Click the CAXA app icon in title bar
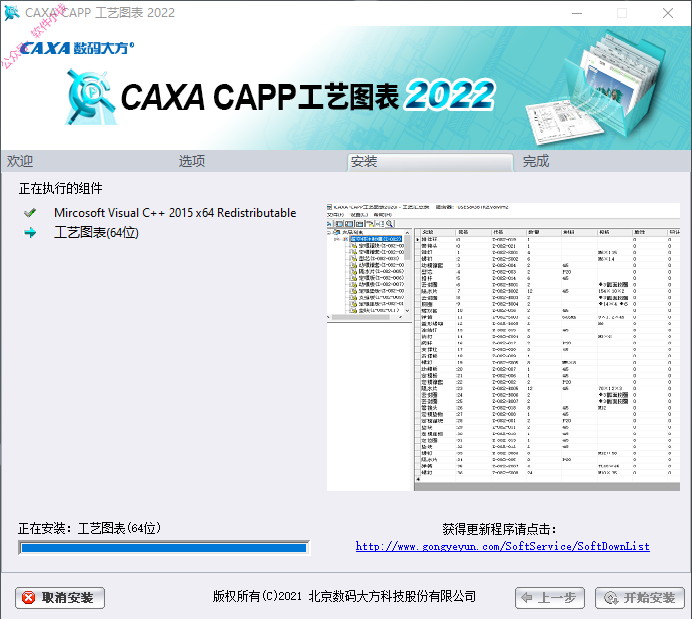 click(12, 13)
